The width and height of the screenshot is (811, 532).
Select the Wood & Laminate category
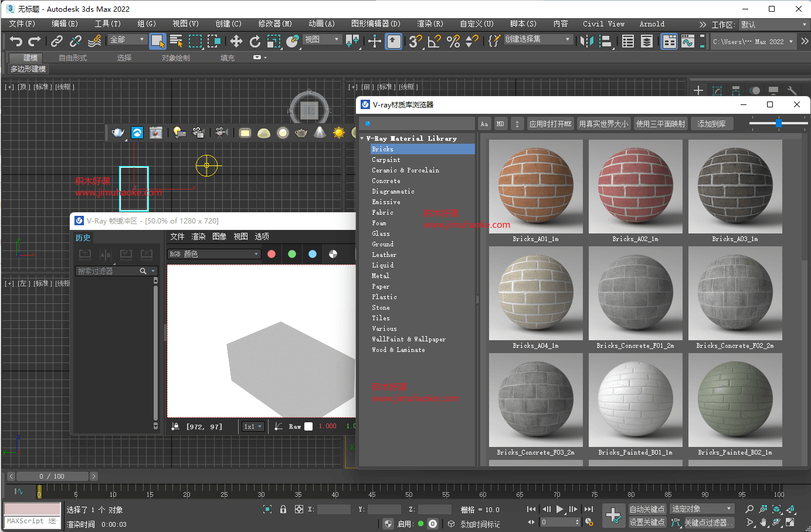click(398, 350)
